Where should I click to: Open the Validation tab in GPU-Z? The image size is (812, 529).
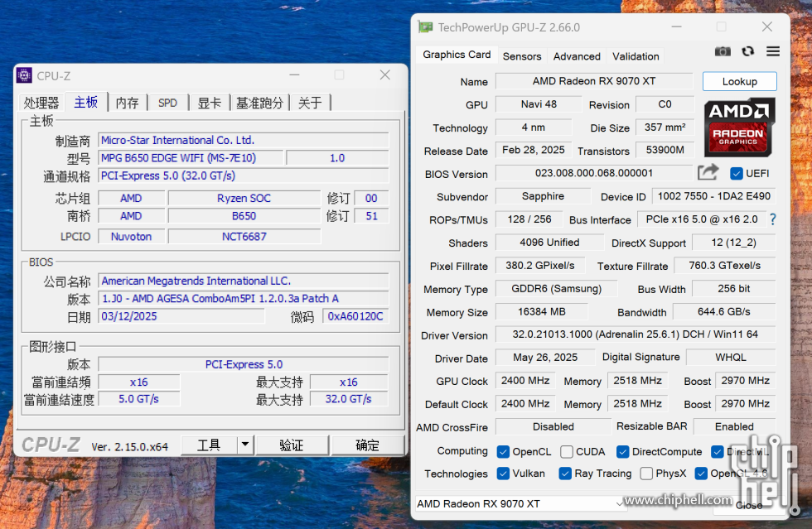point(636,56)
